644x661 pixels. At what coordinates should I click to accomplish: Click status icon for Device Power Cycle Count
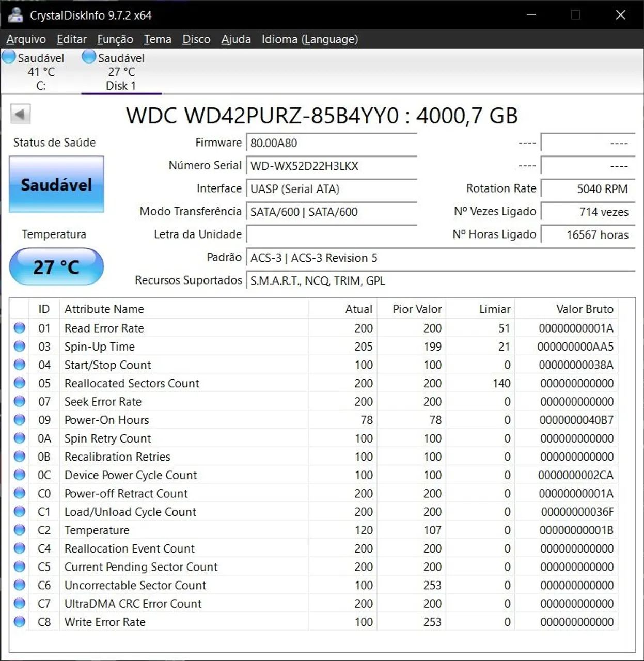pos(20,475)
